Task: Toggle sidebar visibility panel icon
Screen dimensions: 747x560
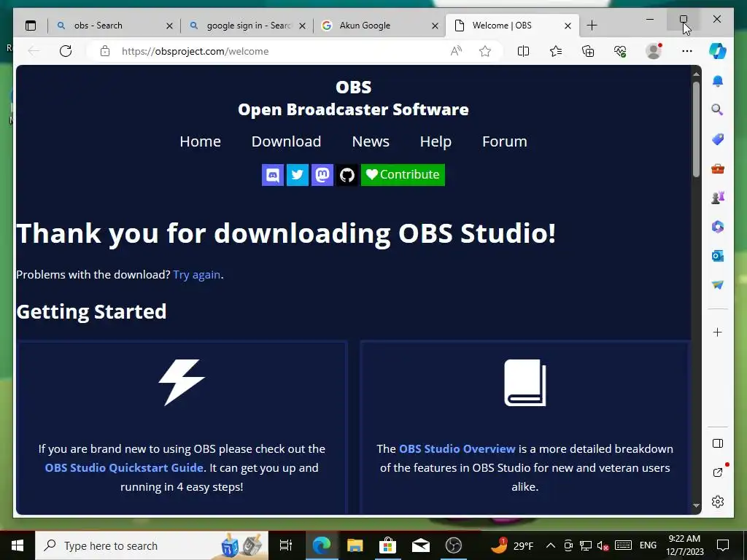Action: [x=718, y=443]
